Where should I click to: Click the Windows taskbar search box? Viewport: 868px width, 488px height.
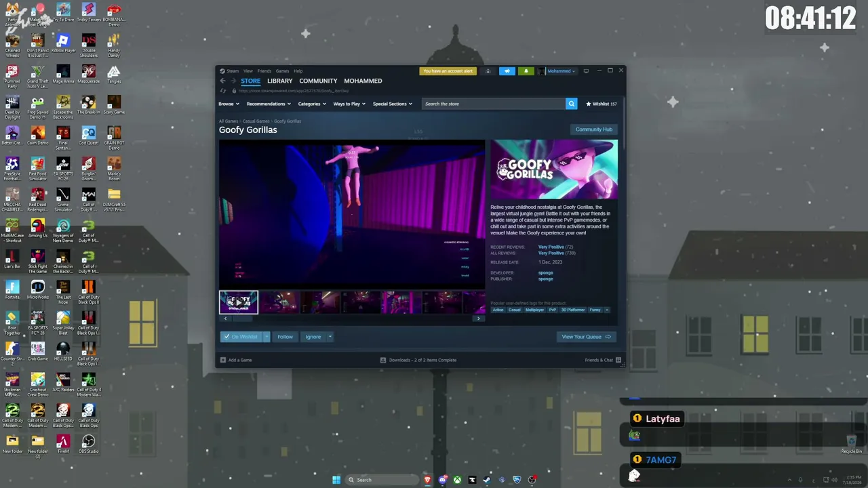point(381,480)
